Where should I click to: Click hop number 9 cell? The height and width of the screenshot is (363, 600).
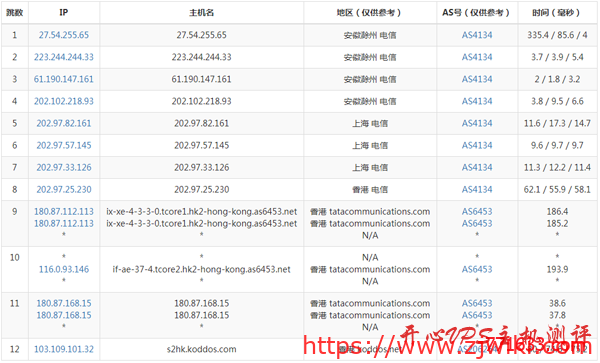point(15,224)
